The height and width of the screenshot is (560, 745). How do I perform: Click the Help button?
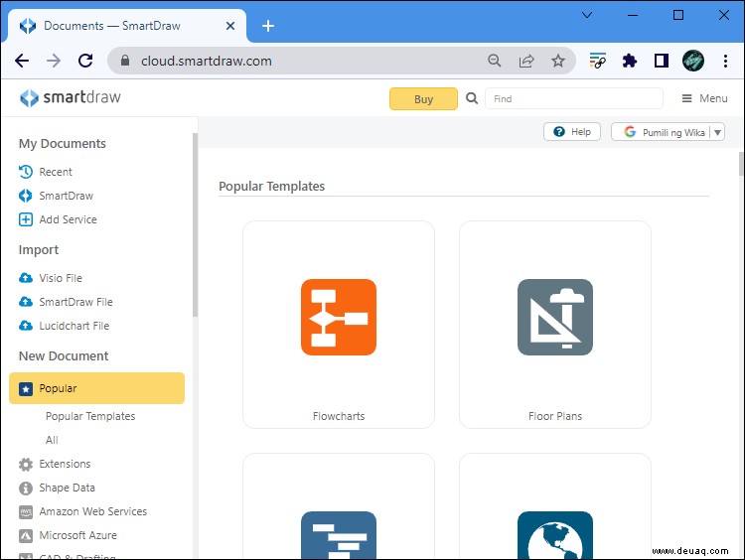point(572,132)
